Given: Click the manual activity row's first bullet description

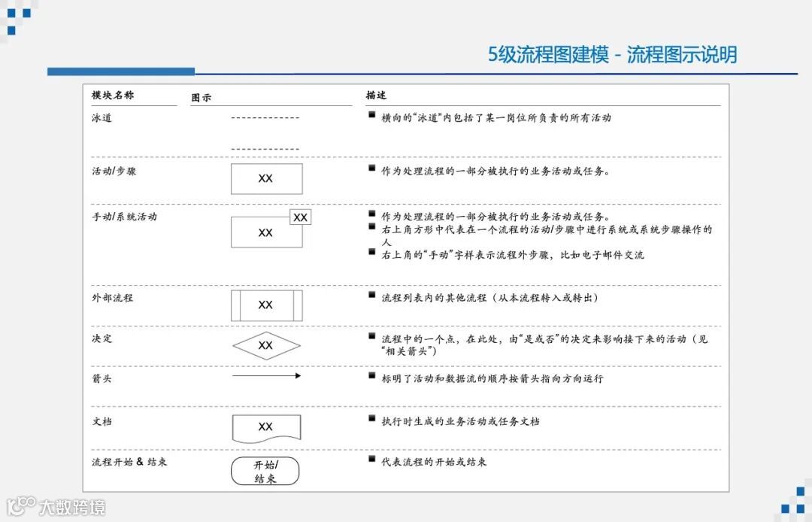Looking at the screenshot, I should (495, 217).
